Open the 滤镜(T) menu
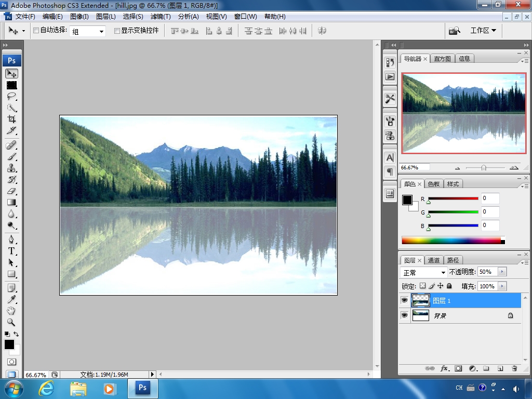The height and width of the screenshot is (399, 532). pos(161,17)
